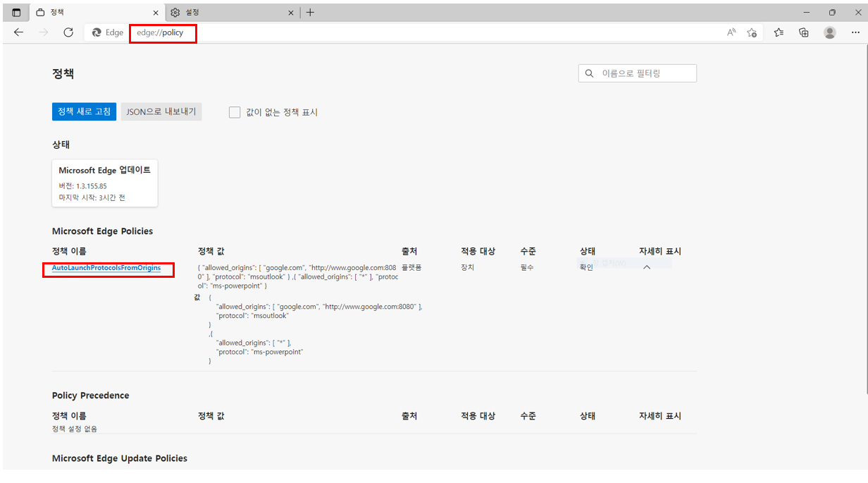Viewport: 868px width, 483px height.
Task: Minimize the Edge browser window
Action: pos(806,12)
